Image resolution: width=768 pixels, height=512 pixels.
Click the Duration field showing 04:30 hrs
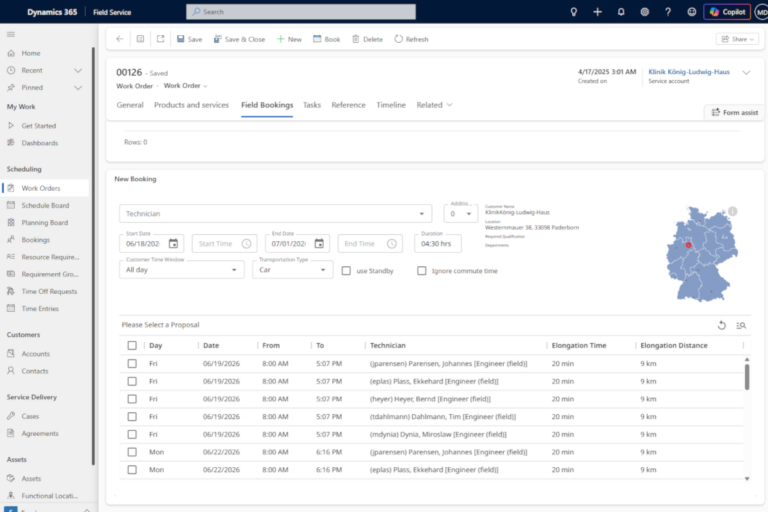[x=438, y=244]
